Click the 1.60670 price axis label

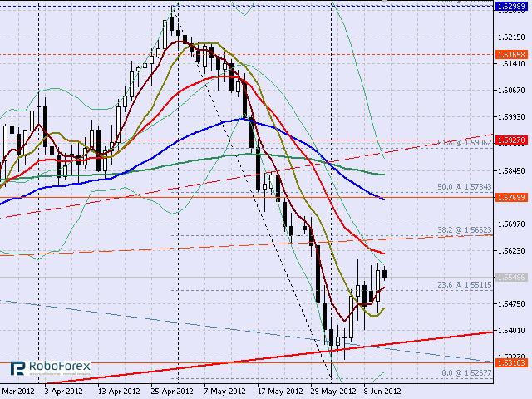(510, 90)
